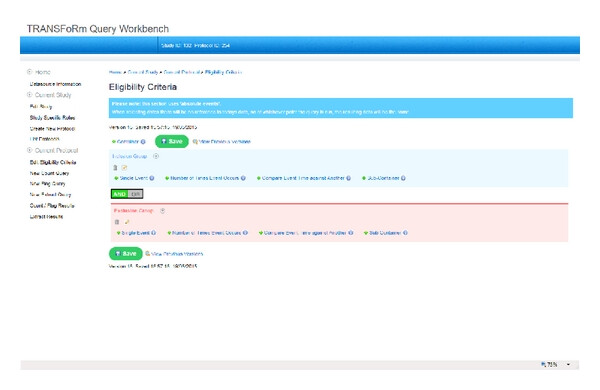Open info icon next to Inclusion Single Event
The image size is (600, 390).
(152, 178)
